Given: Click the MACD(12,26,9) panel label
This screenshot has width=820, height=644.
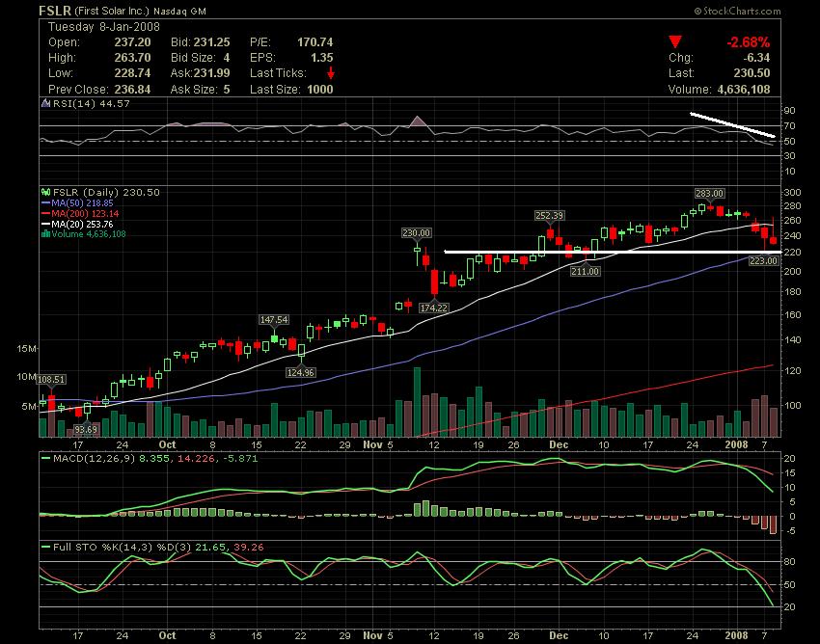Looking at the screenshot, I should click(95, 459).
